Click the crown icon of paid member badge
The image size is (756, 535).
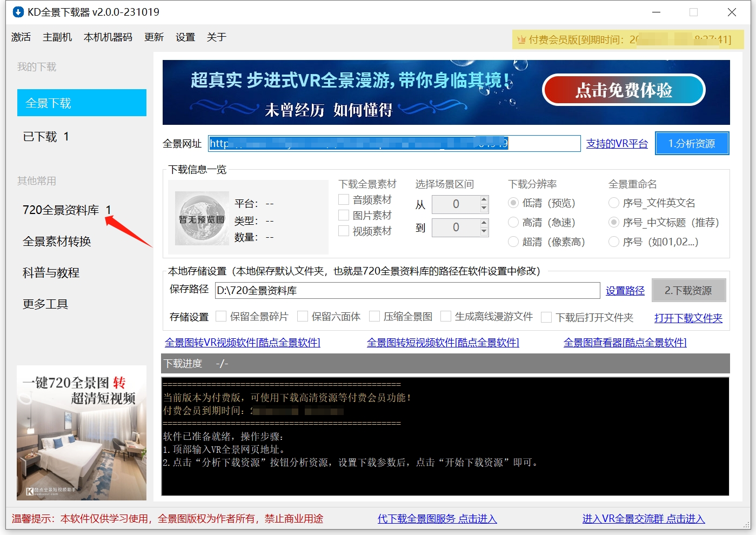tap(521, 39)
